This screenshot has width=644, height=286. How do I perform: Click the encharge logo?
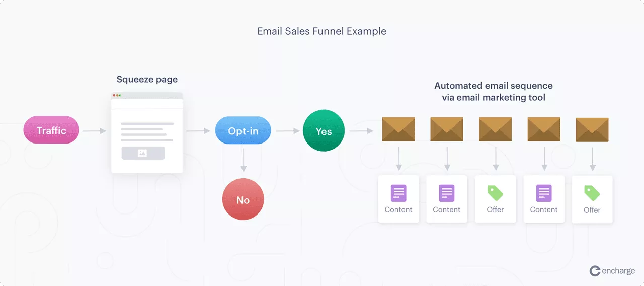[x=612, y=271]
